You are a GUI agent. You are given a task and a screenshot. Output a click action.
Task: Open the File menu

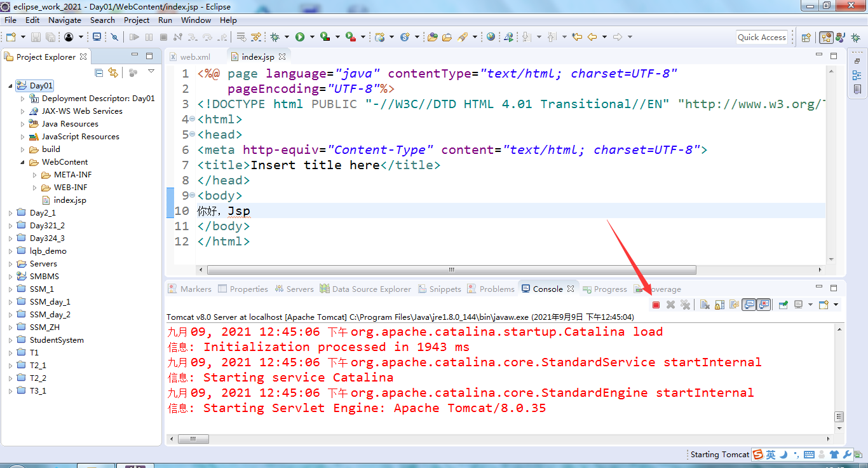(x=10, y=20)
